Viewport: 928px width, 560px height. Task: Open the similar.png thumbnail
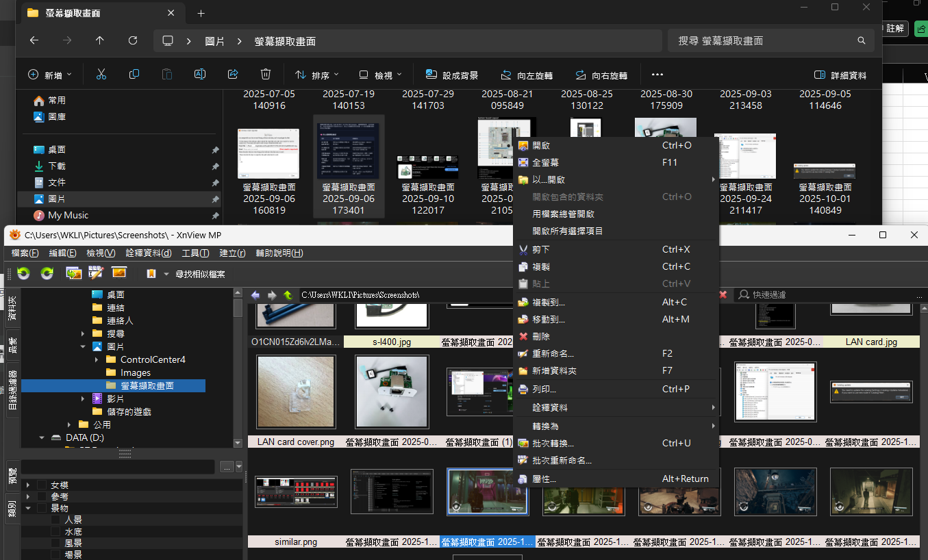coord(296,492)
